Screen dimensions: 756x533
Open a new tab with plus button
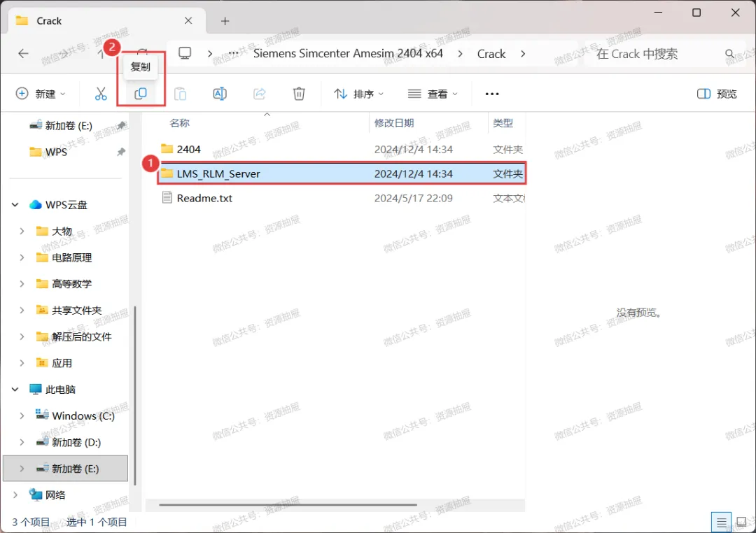(225, 21)
